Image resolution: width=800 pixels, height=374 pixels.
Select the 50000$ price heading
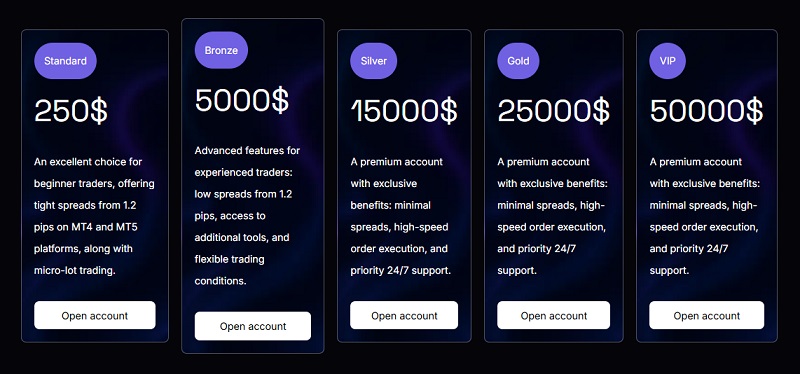[x=707, y=111]
